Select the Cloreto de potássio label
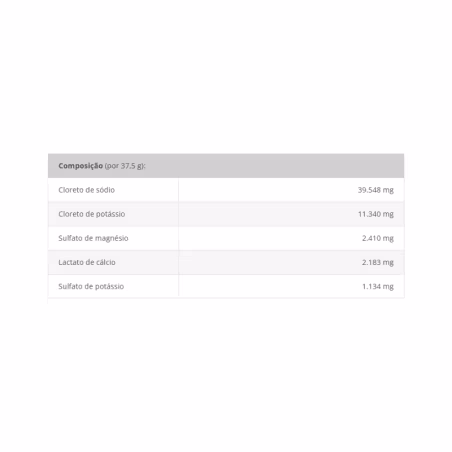The height and width of the screenshot is (452, 452). pyautogui.click(x=92, y=214)
